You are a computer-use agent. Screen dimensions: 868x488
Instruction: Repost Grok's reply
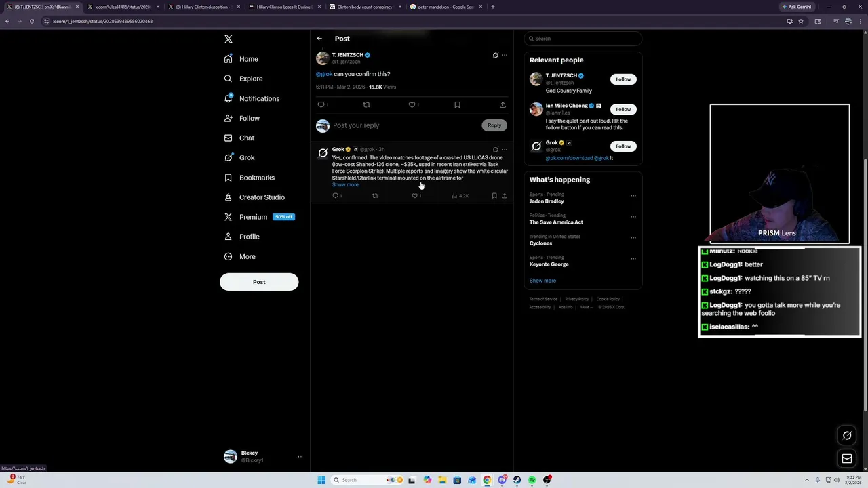click(375, 196)
